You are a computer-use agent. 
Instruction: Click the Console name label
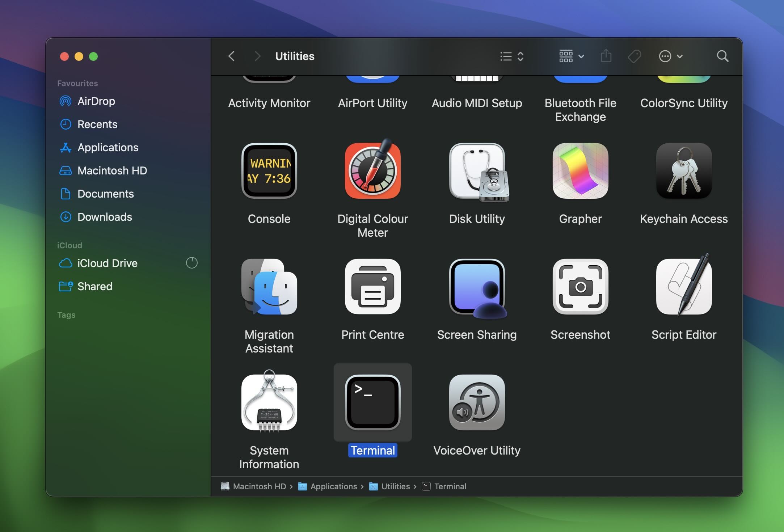click(x=269, y=219)
